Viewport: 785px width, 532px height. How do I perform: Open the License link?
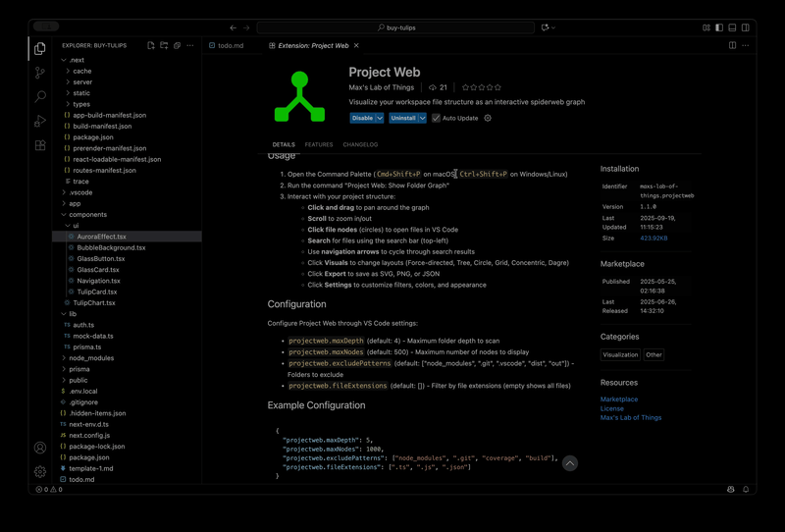(611, 408)
